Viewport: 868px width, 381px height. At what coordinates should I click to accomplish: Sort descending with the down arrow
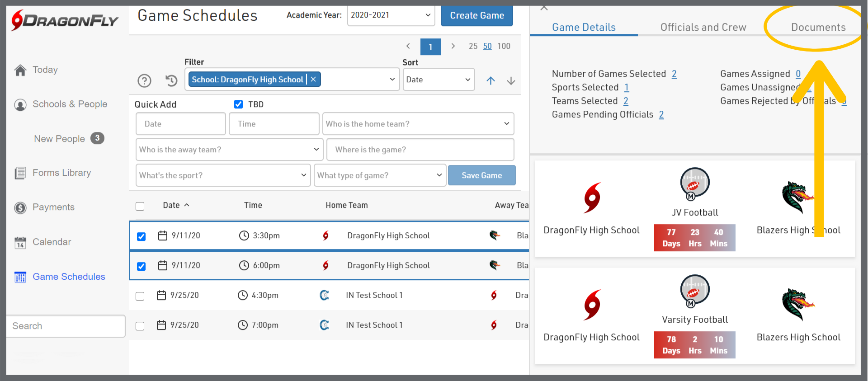(511, 80)
